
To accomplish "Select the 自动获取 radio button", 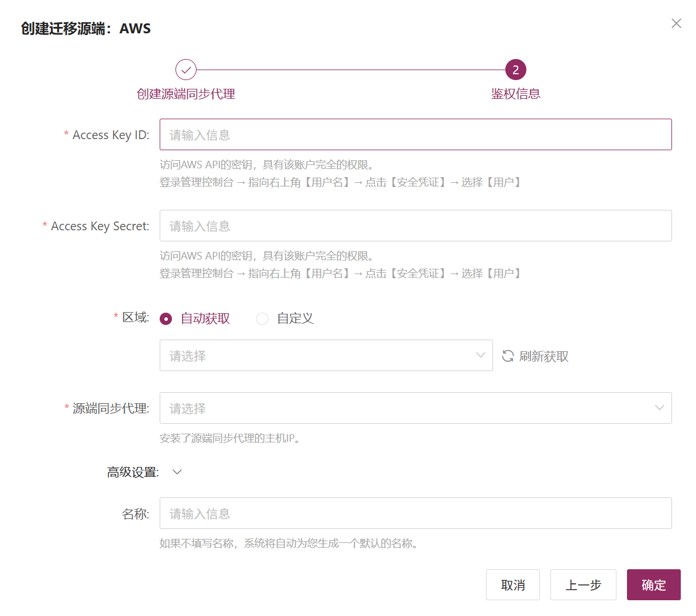I will click(x=166, y=319).
